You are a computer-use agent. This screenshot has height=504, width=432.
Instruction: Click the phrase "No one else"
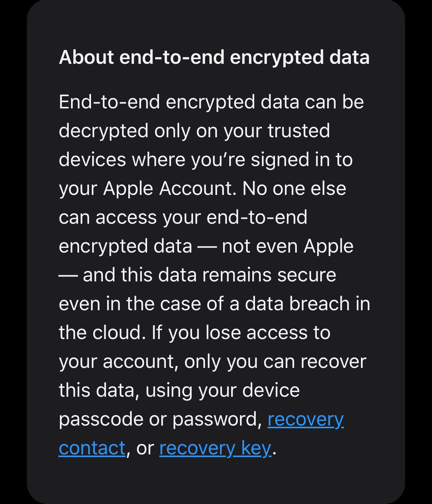point(294,188)
